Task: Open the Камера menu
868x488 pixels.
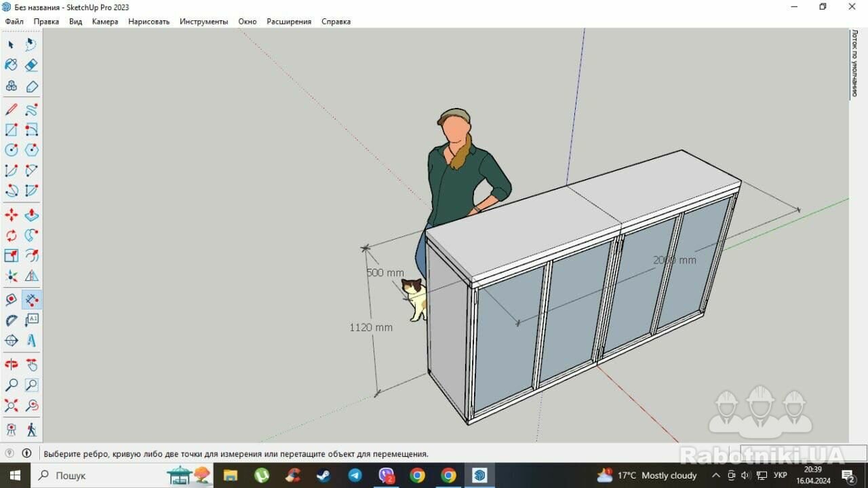Action: [x=105, y=22]
